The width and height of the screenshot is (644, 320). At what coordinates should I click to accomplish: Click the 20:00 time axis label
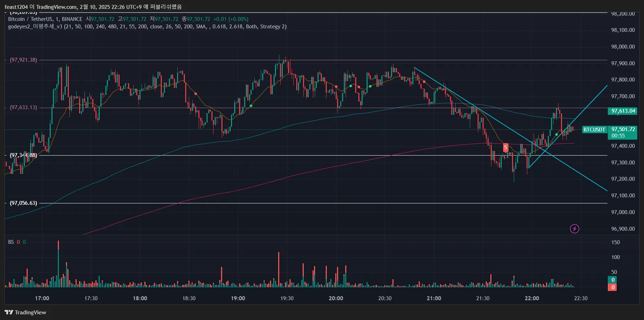[336, 298]
